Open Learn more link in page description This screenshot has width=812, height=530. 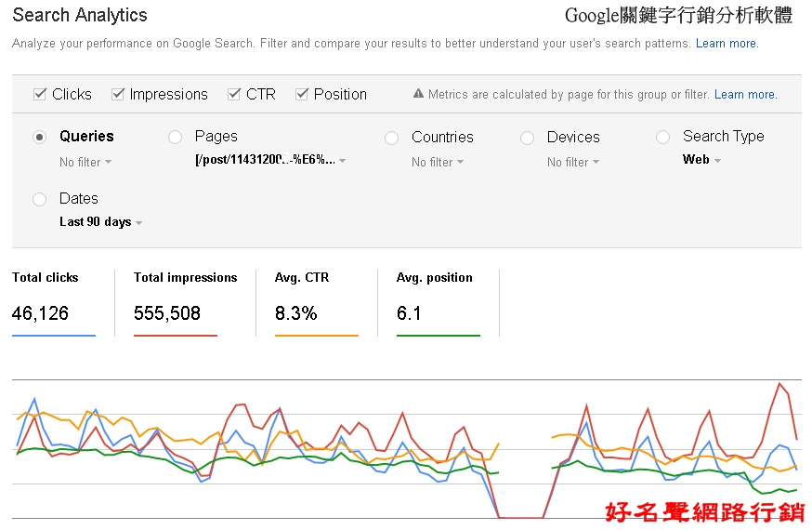[727, 44]
